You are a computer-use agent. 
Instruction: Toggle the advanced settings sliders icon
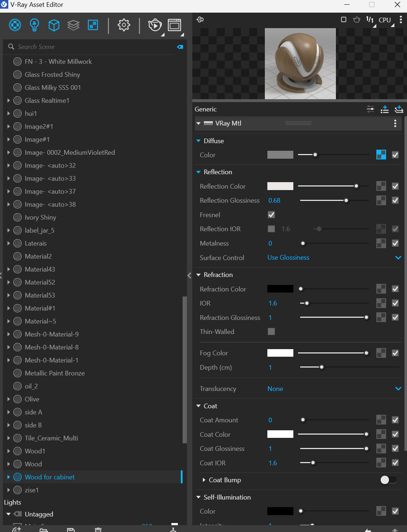tap(371, 109)
